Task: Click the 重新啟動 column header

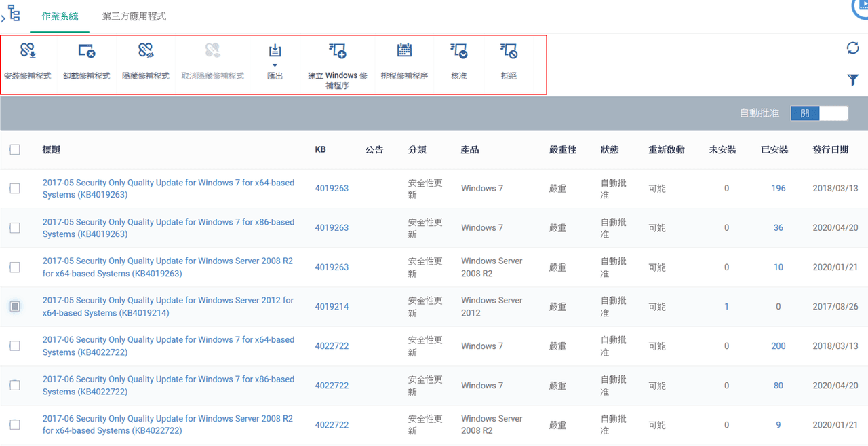Action: coord(667,149)
